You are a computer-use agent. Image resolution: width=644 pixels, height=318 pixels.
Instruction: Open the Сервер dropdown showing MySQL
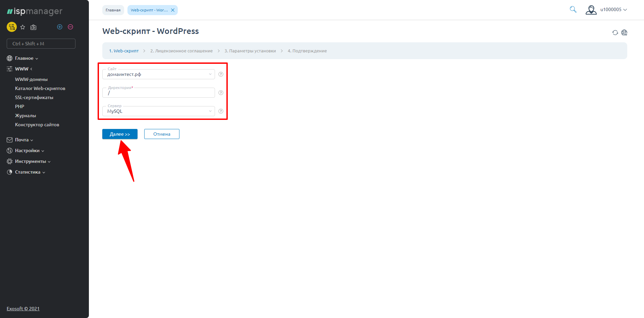click(x=158, y=111)
